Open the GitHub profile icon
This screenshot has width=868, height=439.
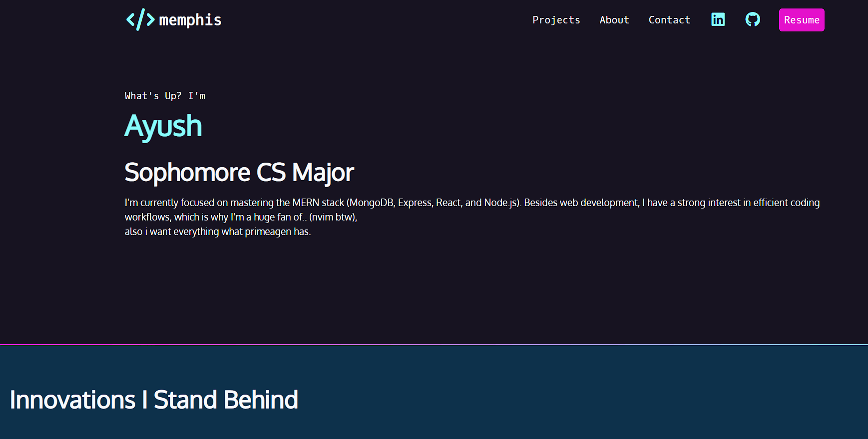[753, 19]
